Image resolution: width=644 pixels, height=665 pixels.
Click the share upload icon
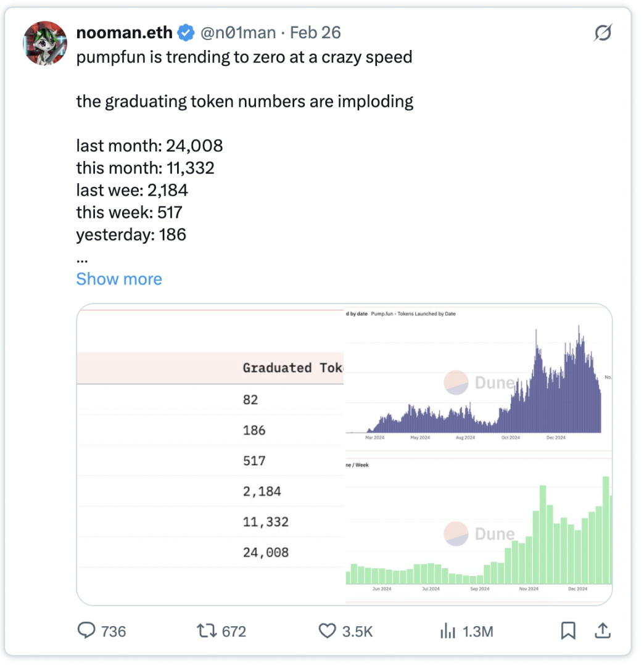tap(603, 630)
